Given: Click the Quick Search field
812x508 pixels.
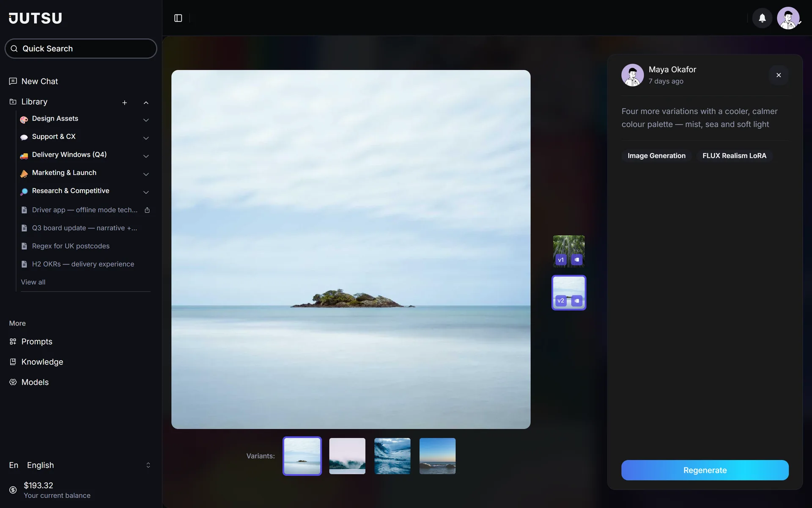Looking at the screenshot, I should 81,49.
